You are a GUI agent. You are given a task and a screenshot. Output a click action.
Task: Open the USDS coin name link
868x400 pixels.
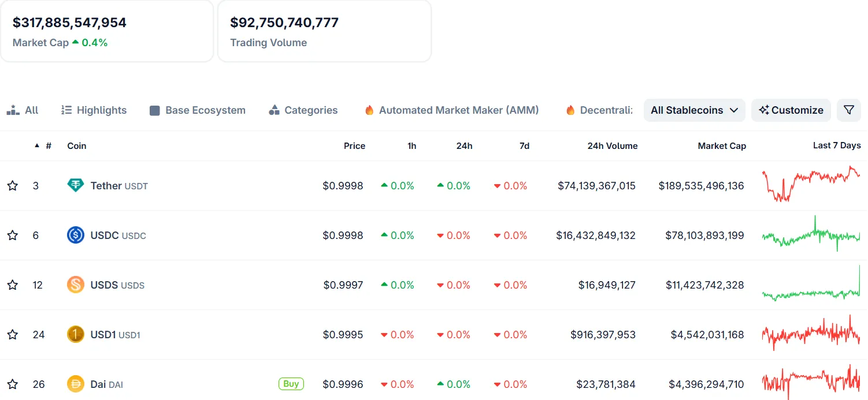117,285
